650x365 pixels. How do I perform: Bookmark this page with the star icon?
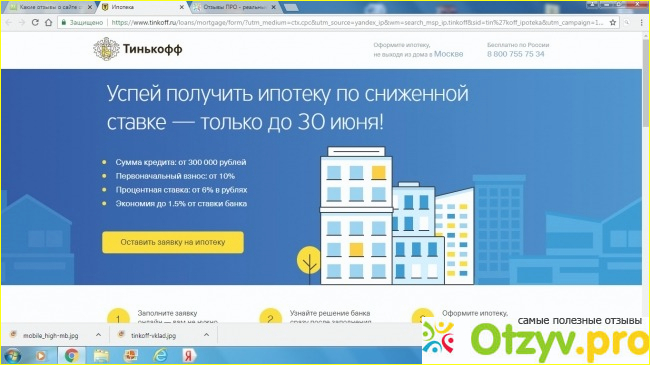613,22
